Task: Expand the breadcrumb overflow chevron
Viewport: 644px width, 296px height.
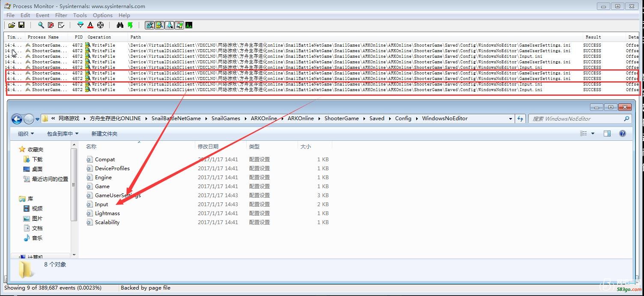Action: pos(53,118)
